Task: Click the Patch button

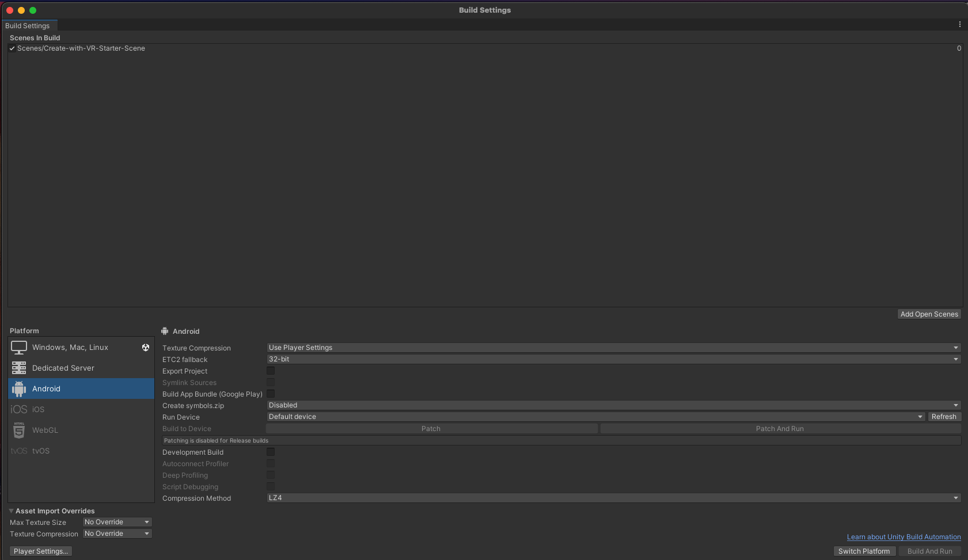Action: click(431, 429)
